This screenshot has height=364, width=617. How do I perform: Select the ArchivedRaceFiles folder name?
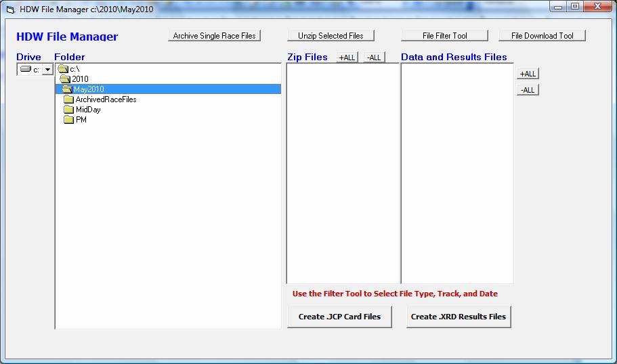pyautogui.click(x=106, y=99)
